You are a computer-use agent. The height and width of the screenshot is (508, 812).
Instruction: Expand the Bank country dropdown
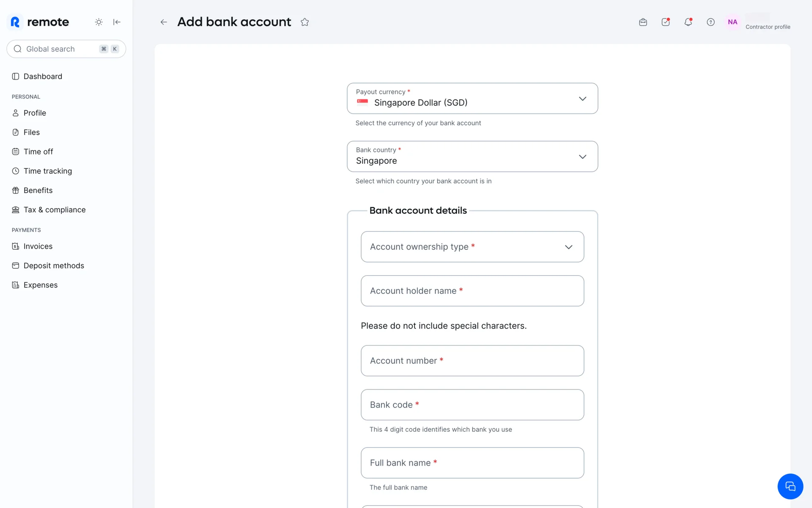click(x=472, y=156)
